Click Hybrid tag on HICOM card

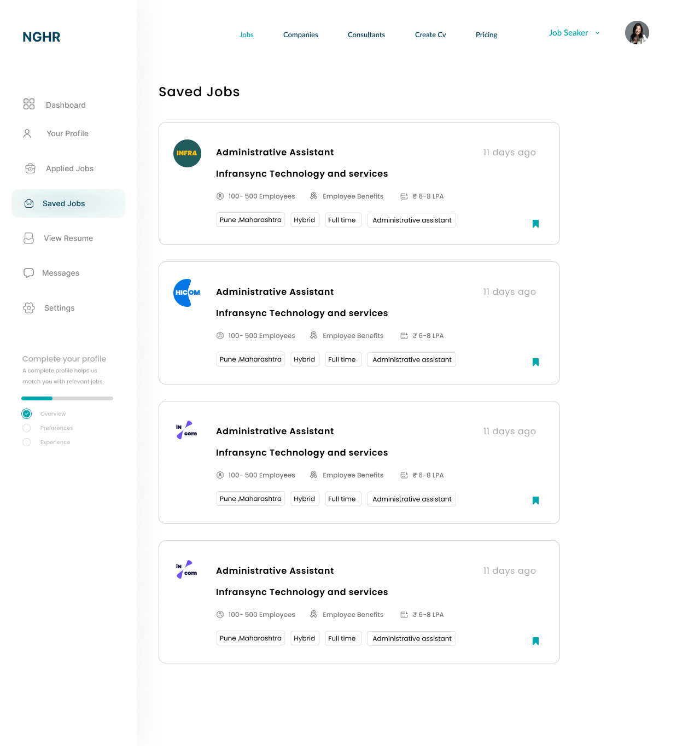[305, 359]
